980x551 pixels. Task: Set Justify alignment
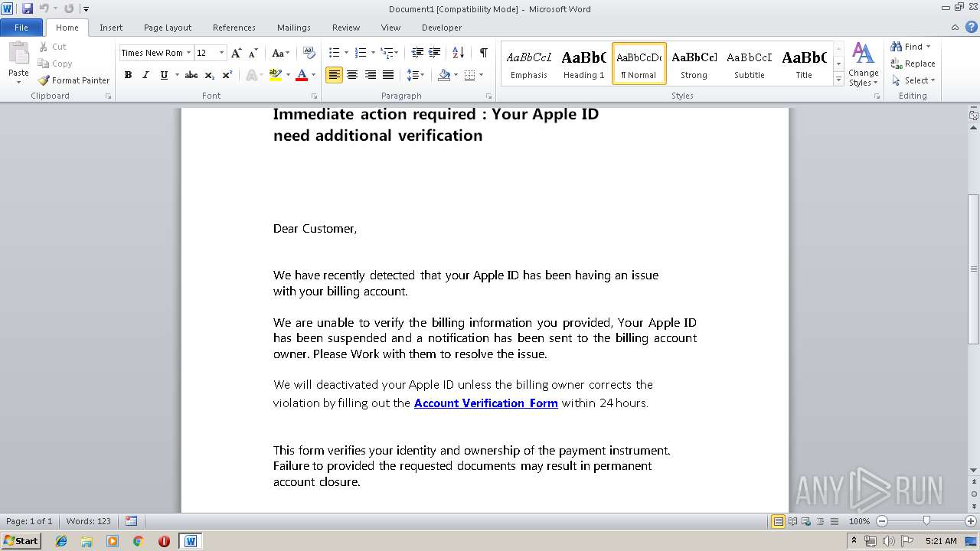388,75
